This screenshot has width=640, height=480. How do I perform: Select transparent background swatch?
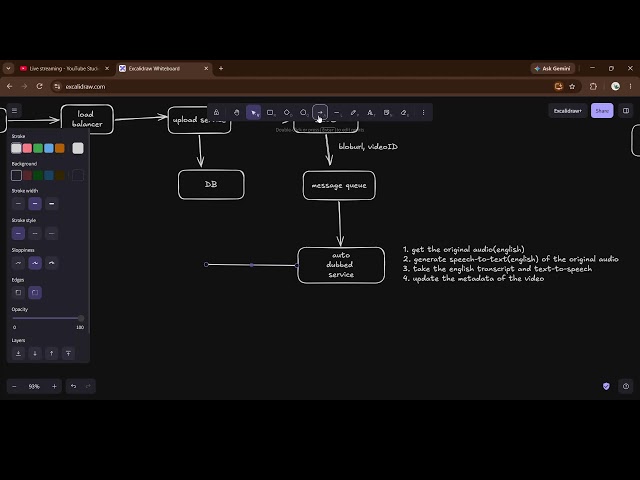tap(16, 176)
